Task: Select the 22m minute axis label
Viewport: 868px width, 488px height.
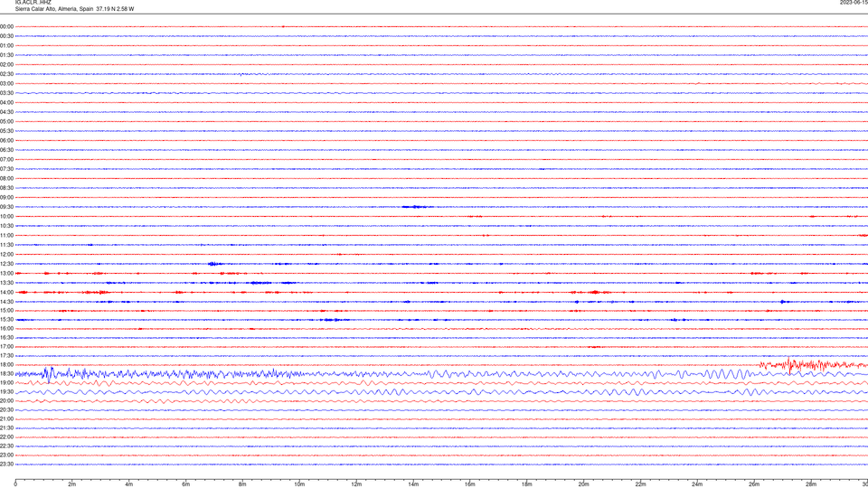Action: point(640,484)
